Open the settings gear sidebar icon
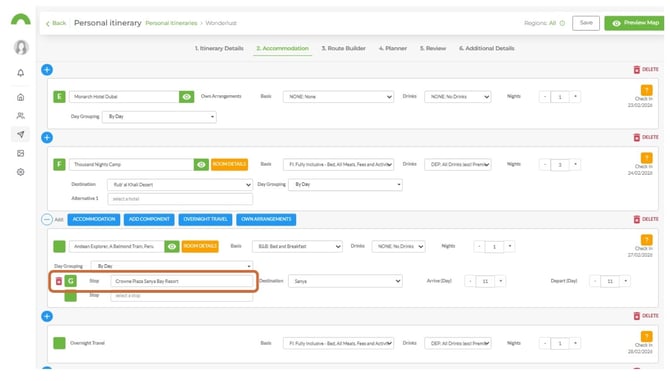Screen dimensions: 670x381 point(21,172)
